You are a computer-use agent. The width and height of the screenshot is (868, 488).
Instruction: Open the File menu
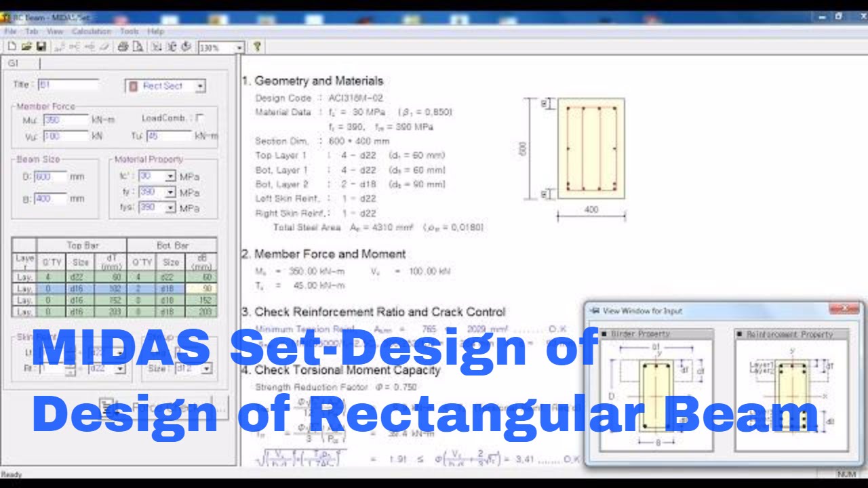[x=10, y=31]
